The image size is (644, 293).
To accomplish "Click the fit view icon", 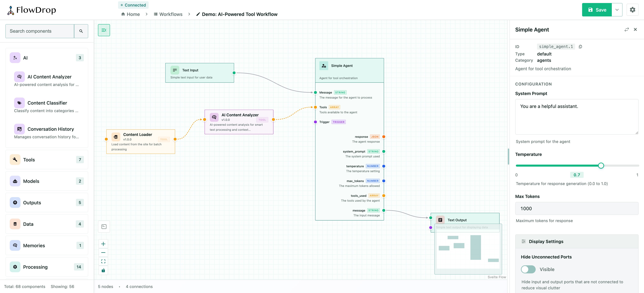I will pos(103,261).
